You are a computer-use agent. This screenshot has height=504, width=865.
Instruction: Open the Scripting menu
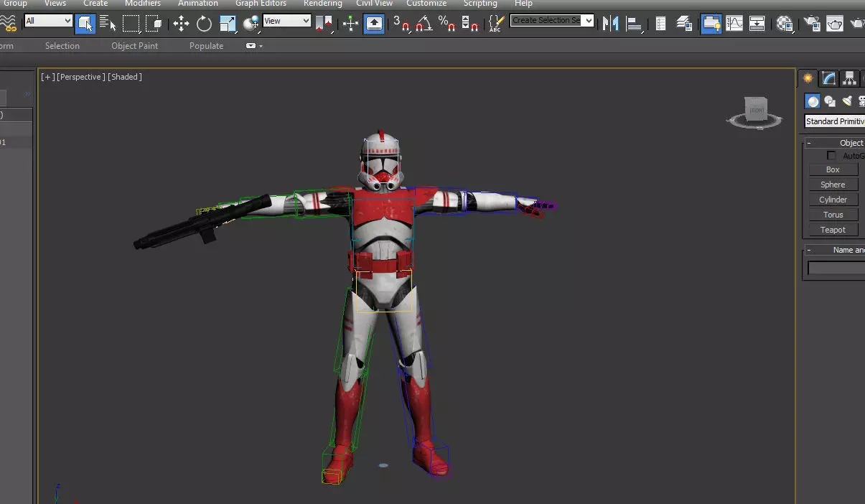[480, 4]
